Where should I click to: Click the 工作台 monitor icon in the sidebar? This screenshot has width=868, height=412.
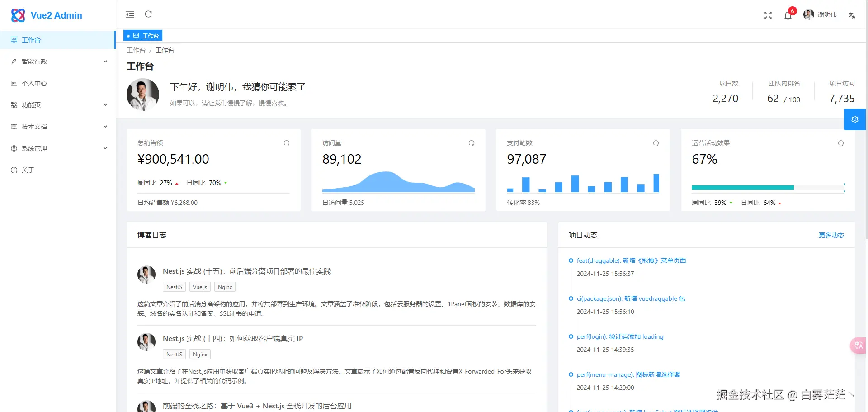point(14,40)
